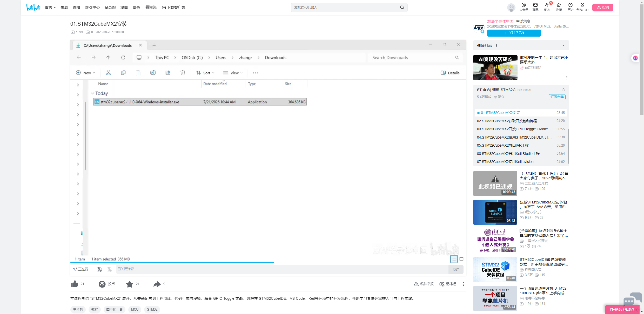Open more options dots under video
644x314 pixels.
point(463,284)
